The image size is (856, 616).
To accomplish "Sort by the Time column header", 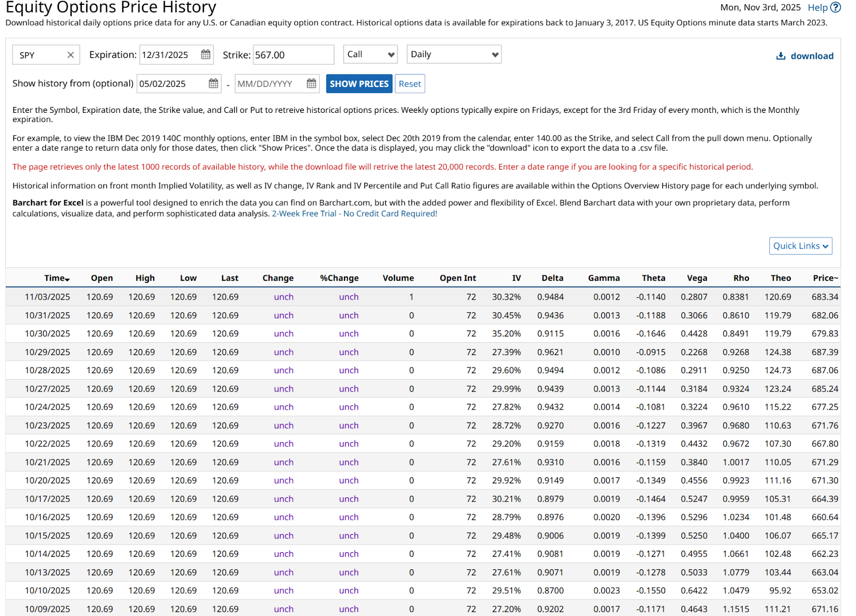I will [x=57, y=278].
